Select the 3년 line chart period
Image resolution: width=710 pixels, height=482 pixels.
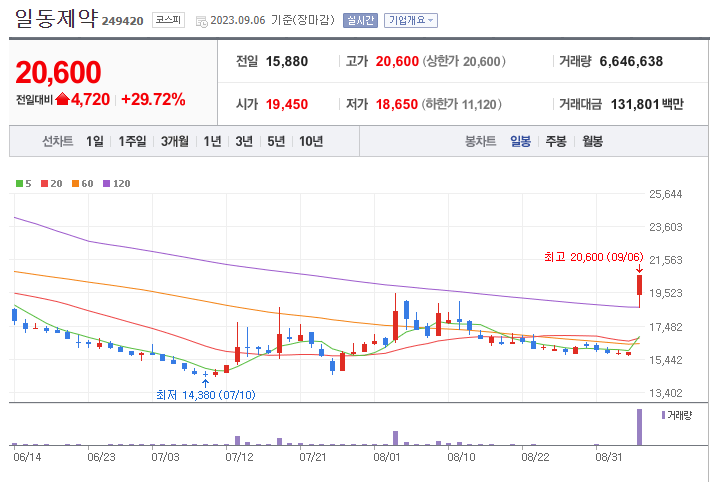[244, 141]
